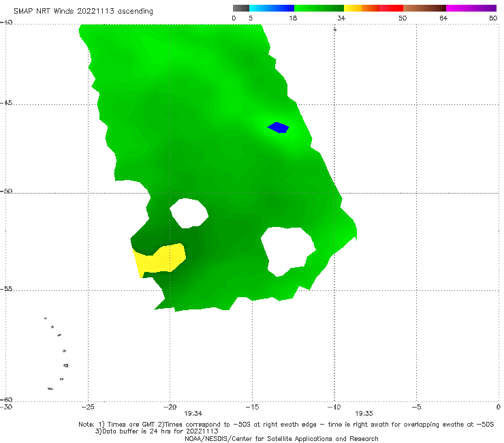Click the longitude label '-25'

88,407
